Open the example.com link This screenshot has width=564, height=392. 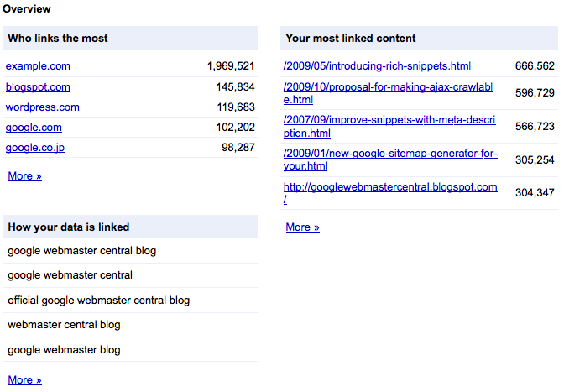pyautogui.click(x=38, y=66)
